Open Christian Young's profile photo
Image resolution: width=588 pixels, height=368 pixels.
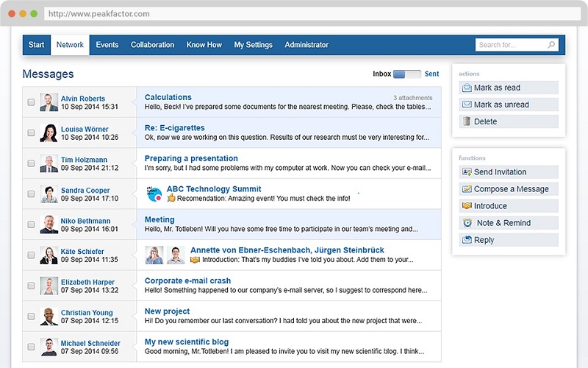49,316
